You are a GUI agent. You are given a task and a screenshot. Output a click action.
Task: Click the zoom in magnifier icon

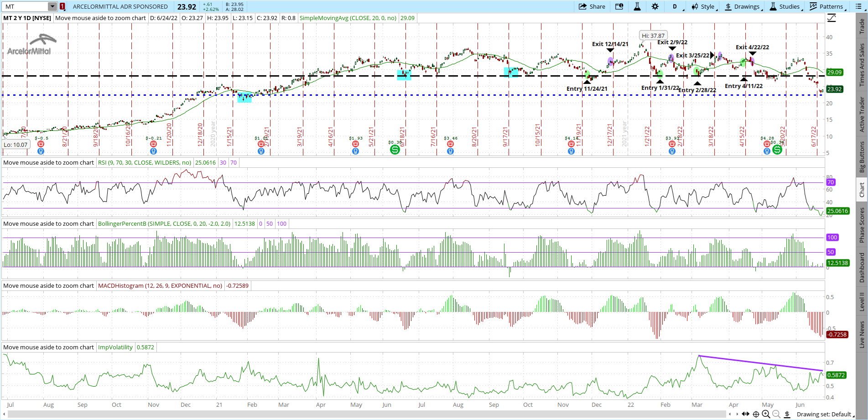pos(766,414)
